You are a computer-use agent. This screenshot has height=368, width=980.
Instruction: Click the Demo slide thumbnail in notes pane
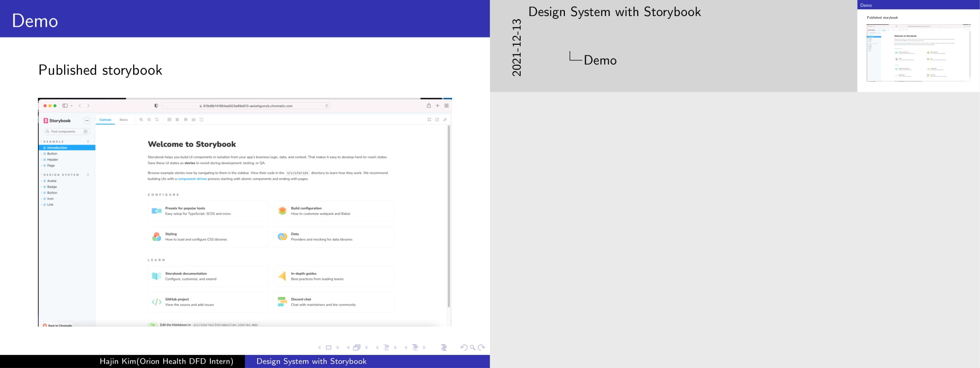pos(918,46)
